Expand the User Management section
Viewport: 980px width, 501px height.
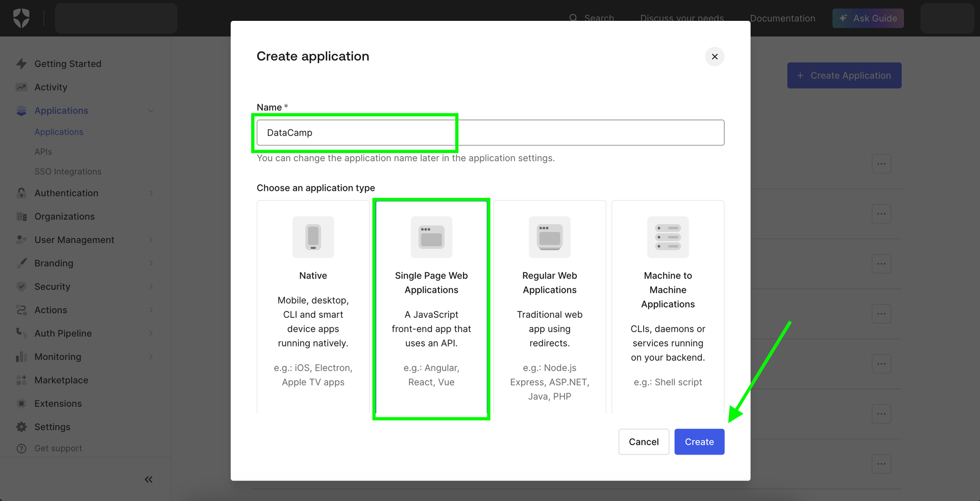tap(151, 240)
